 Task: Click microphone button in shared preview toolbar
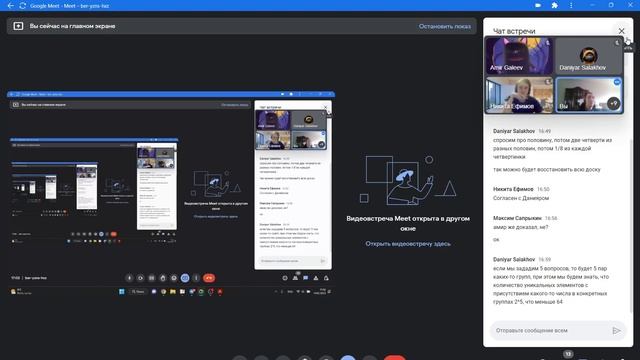pos(129,278)
